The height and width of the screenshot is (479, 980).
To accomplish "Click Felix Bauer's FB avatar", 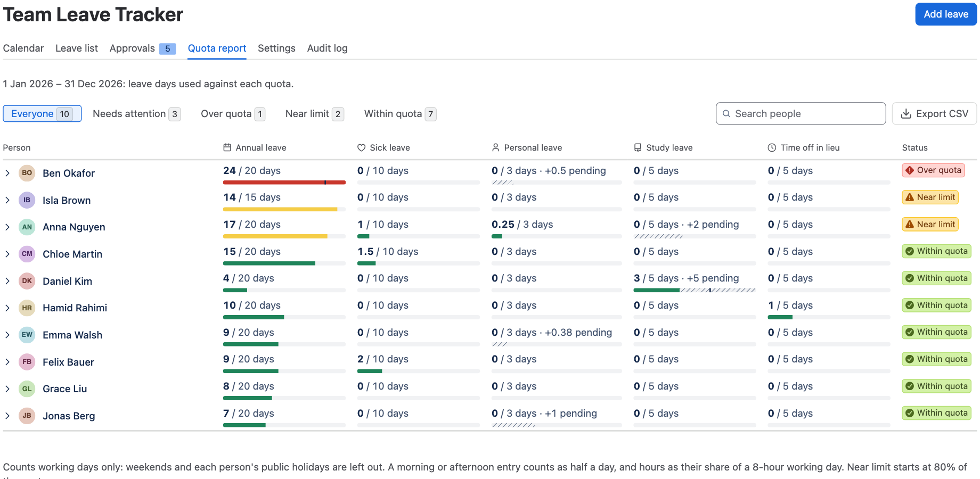I will click(x=27, y=362).
